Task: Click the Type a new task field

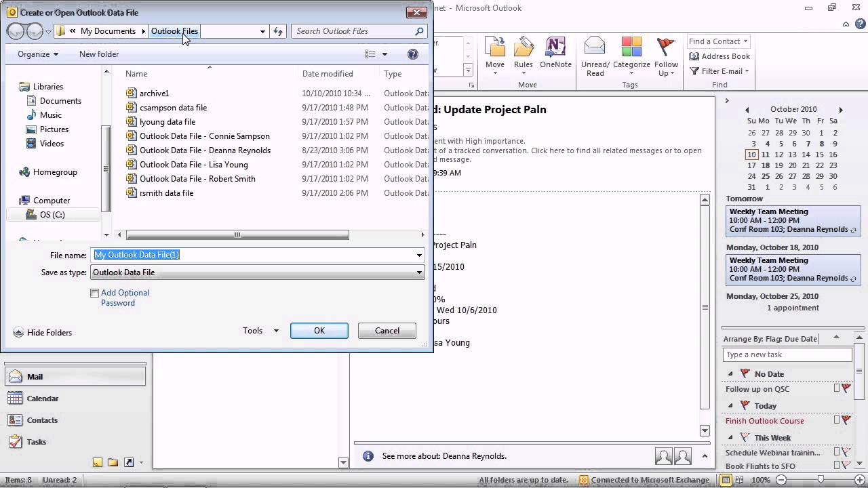Action: click(787, 354)
